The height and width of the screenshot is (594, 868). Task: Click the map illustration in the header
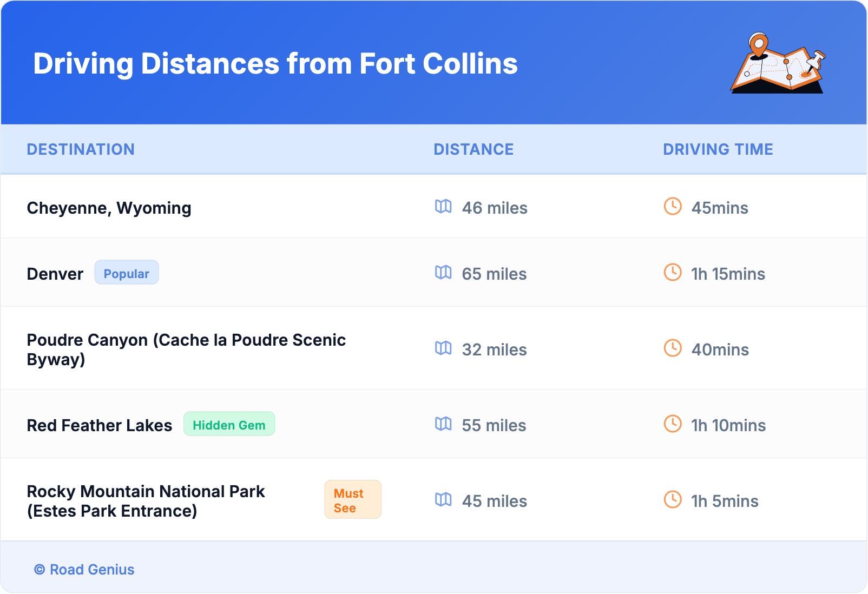[x=778, y=63]
